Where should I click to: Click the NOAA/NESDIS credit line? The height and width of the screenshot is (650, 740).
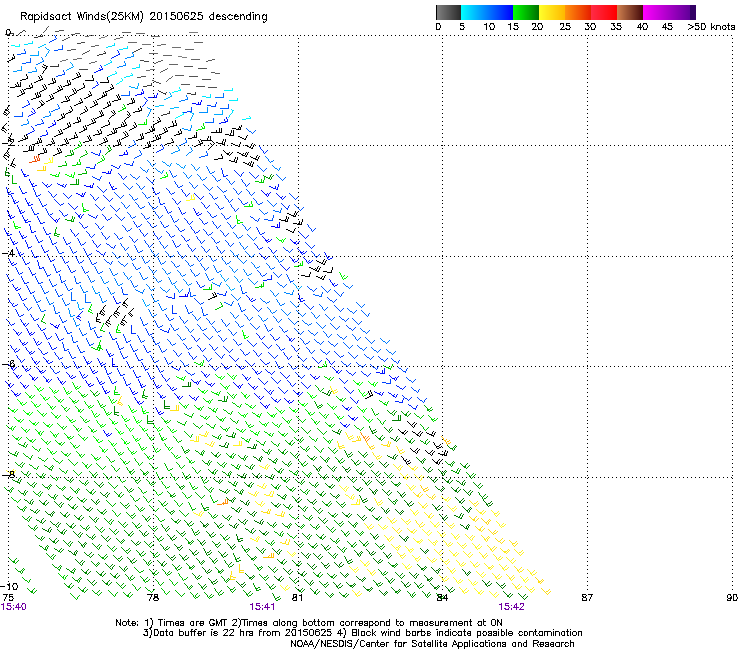pos(432,644)
